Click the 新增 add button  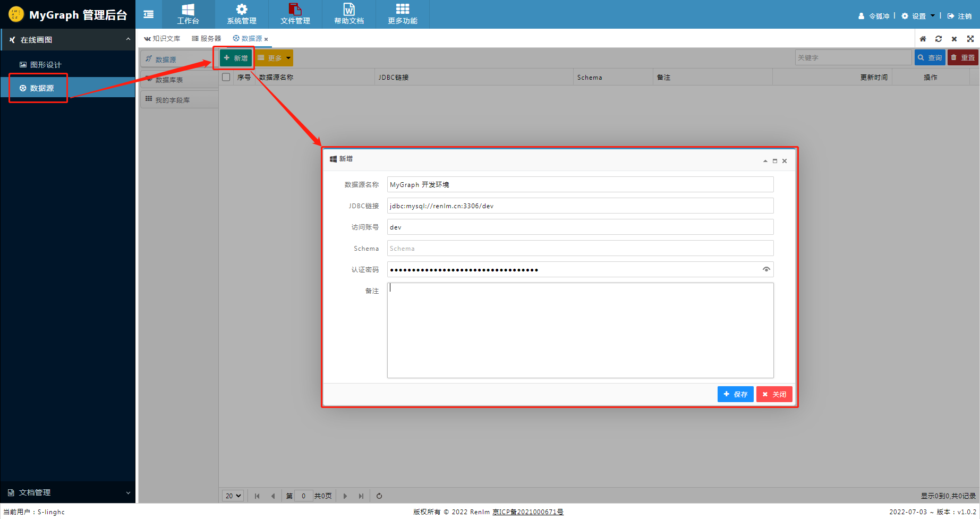tap(236, 58)
